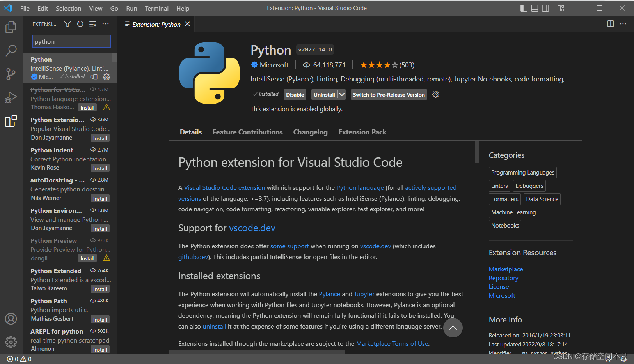Screen dimensions: 634x364
Task: Split the editor right
Action: tap(611, 24)
